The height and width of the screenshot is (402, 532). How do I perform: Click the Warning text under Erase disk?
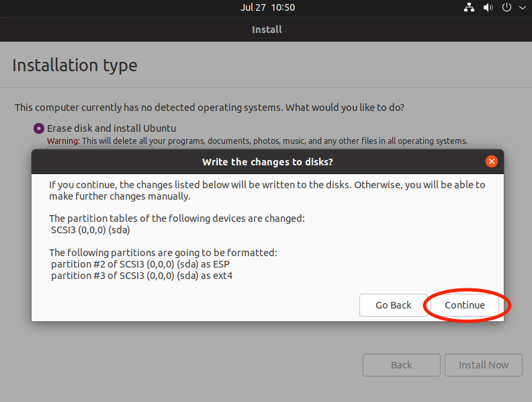(257, 141)
